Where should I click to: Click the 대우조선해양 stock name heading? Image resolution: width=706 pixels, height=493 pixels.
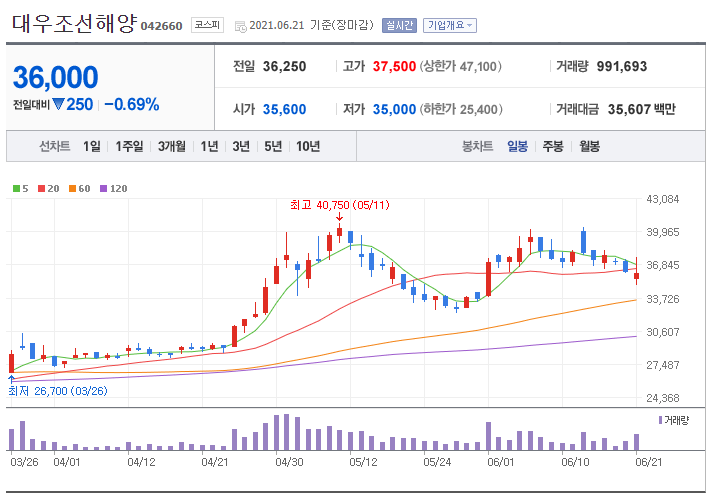[74, 23]
